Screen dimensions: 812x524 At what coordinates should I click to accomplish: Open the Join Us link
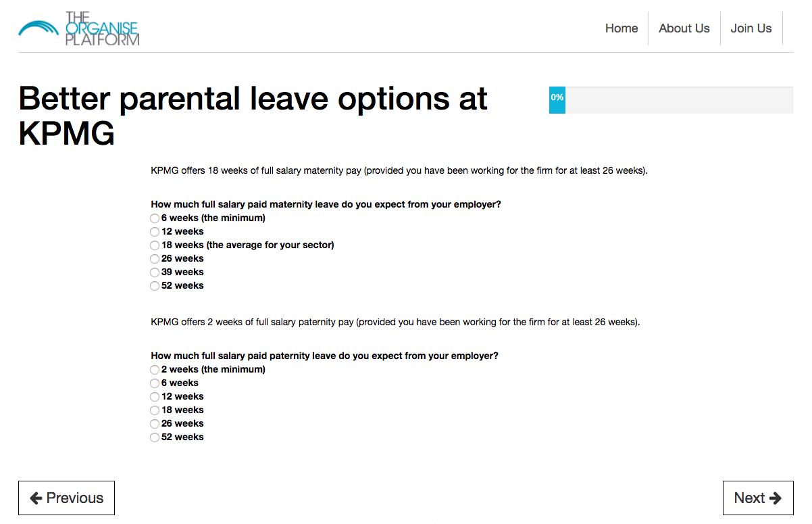coord(751,28)
